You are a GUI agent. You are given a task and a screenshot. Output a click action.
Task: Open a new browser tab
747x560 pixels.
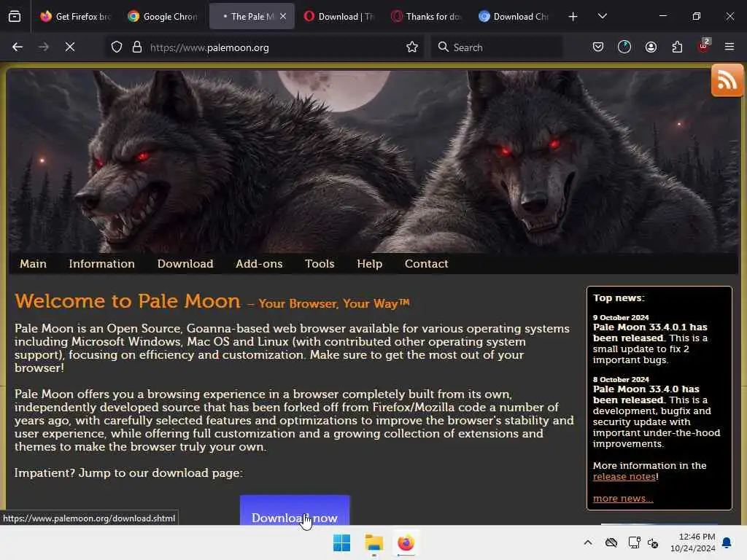click(573, 17)
